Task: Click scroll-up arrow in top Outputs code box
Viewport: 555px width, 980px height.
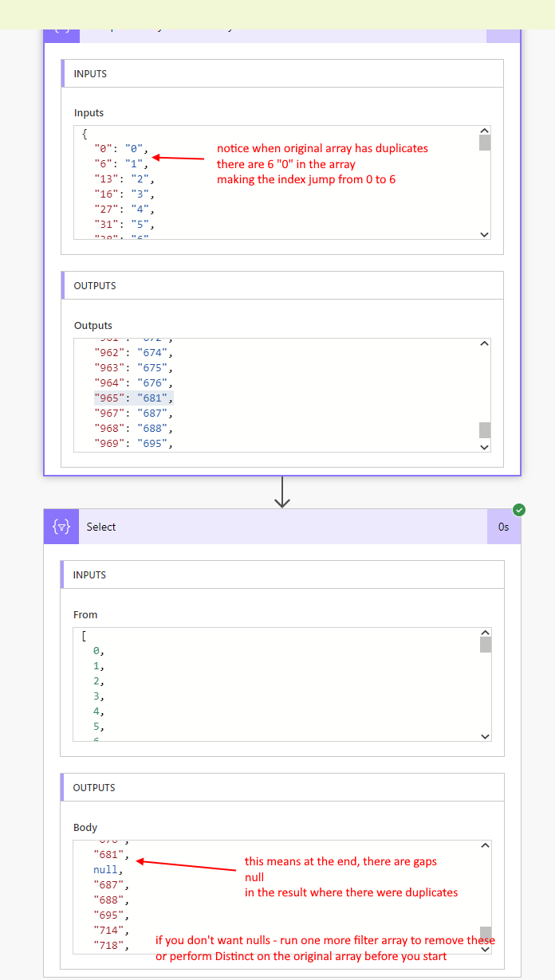Action: point(484,344)
